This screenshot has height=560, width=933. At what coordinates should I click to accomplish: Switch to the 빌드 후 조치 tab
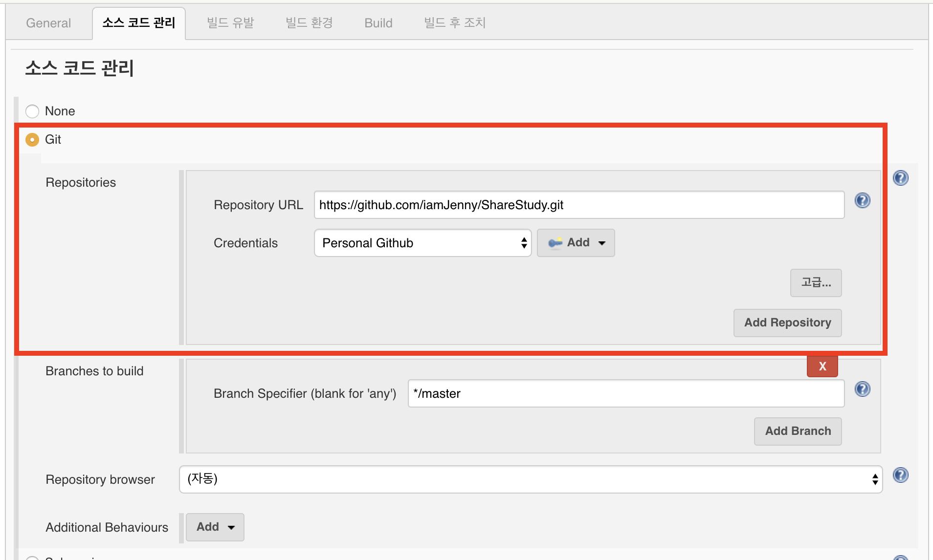pyautogui.click(x=455, y=23)
